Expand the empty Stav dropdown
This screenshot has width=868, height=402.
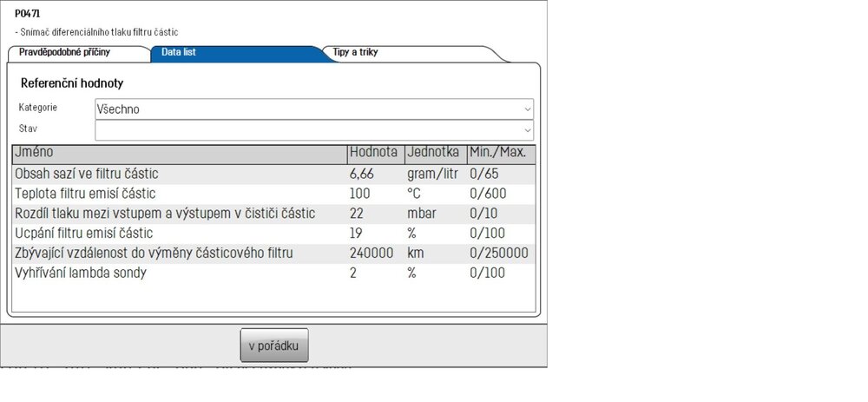coord(314,130)
